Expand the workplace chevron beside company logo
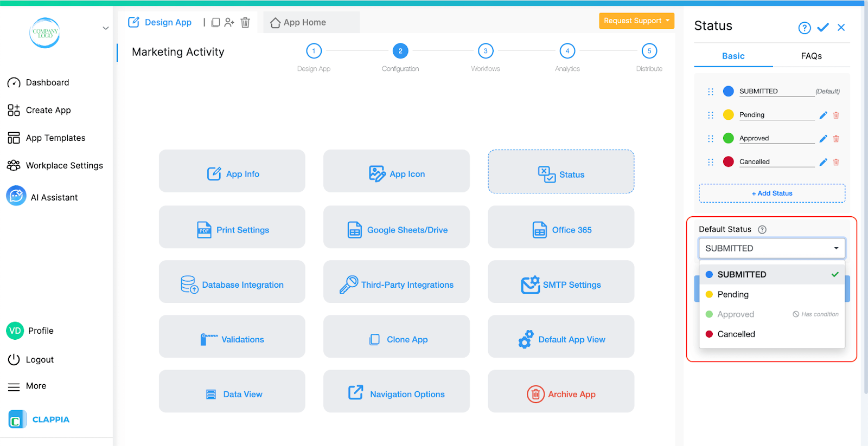 (106, 28)
